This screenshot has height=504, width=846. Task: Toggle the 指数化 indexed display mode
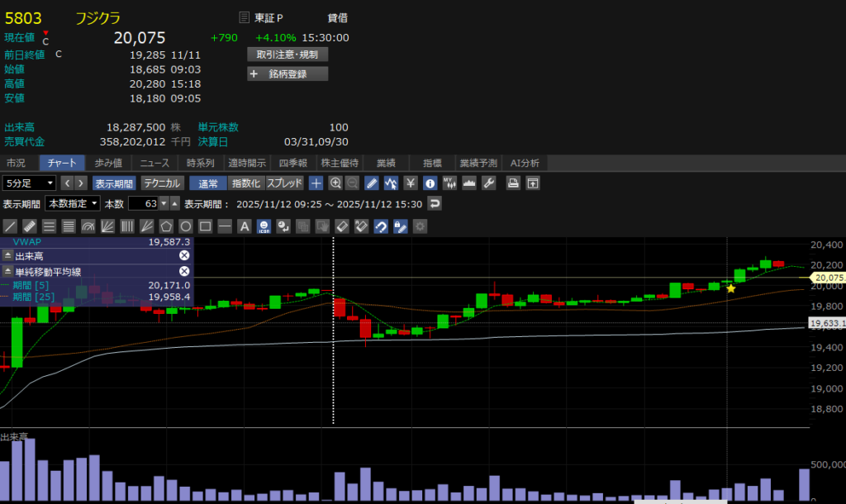pos(245,183)
